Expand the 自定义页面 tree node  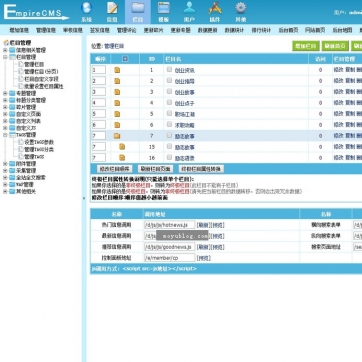[5, 114]
